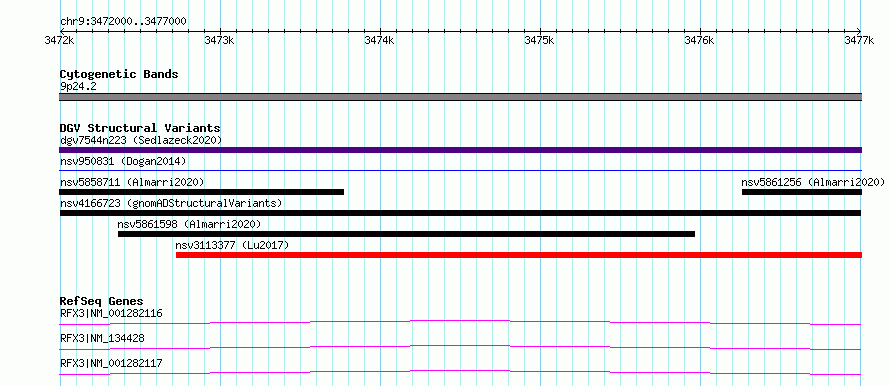This screenshot has width=890, height=386.
Task: Click the magenta RFX3|NM_001282116 intron line
Action: [x=460, y=322]
